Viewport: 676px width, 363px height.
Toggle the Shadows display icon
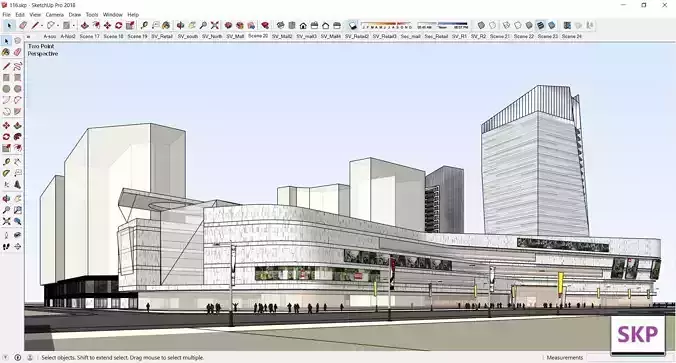pos(353,25)
